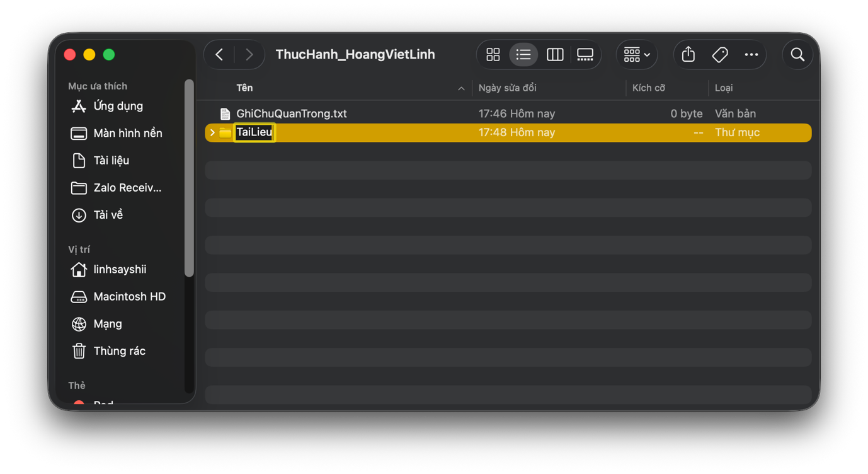Viewport: 868px width, 474px height.
Task: Click the 0 byte size cell
Action: click(686, 114)
